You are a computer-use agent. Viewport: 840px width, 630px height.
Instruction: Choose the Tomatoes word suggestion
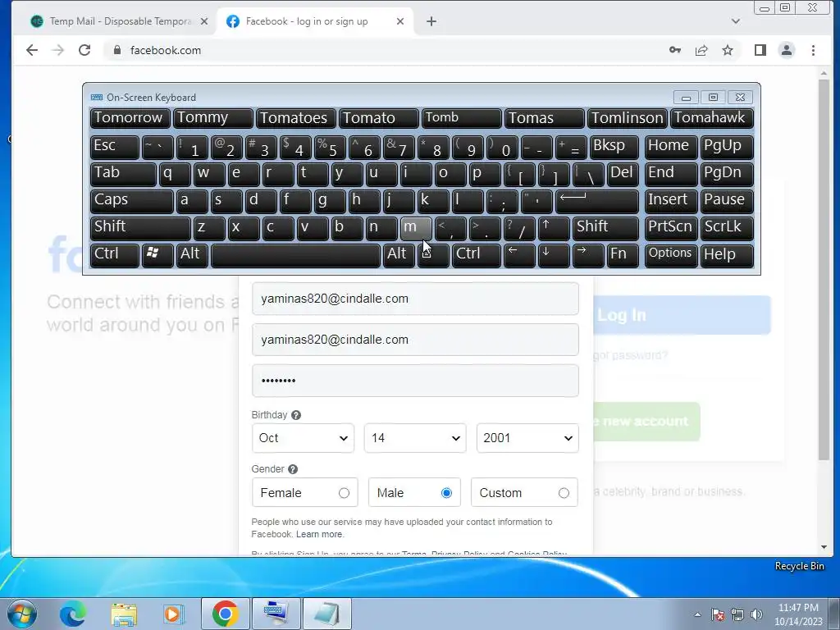point(295,118)
